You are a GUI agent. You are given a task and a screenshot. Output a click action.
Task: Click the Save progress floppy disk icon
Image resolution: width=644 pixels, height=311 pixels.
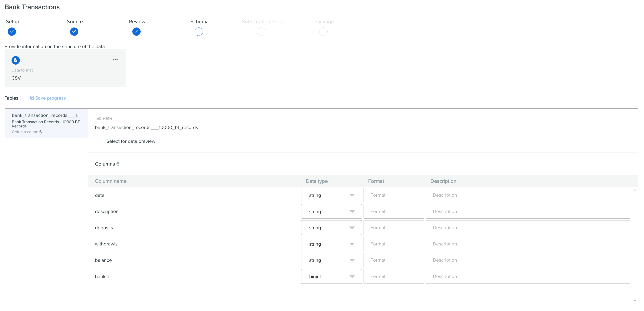click(x=32, y=98)
